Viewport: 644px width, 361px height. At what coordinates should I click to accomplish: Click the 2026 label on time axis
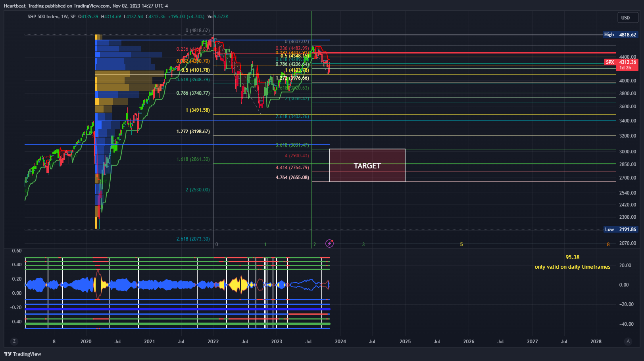pyautogui.click(x=469, y=342)
